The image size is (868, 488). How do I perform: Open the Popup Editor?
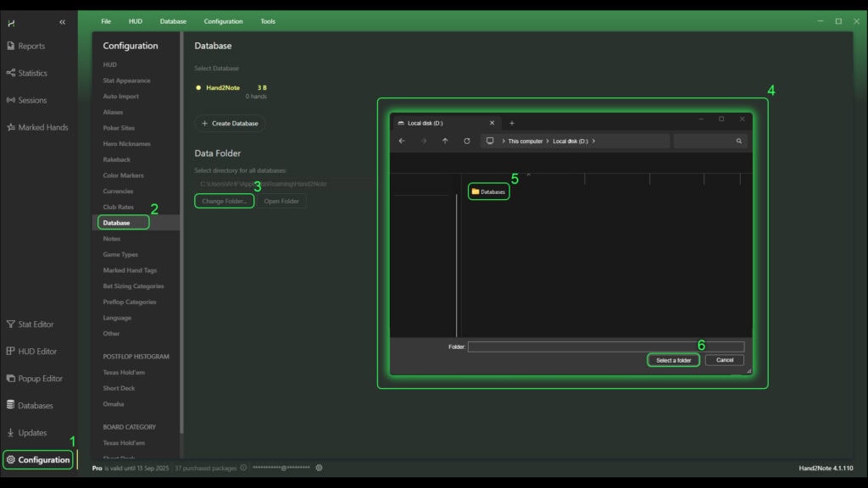34,379
